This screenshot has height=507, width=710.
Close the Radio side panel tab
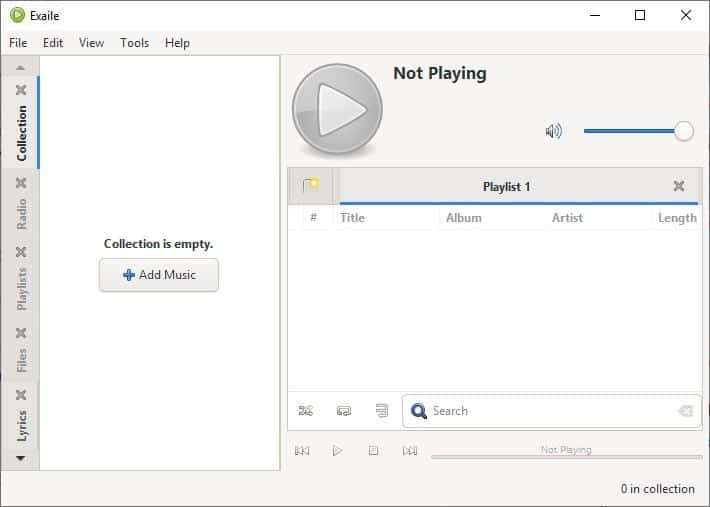click(21, 183)
